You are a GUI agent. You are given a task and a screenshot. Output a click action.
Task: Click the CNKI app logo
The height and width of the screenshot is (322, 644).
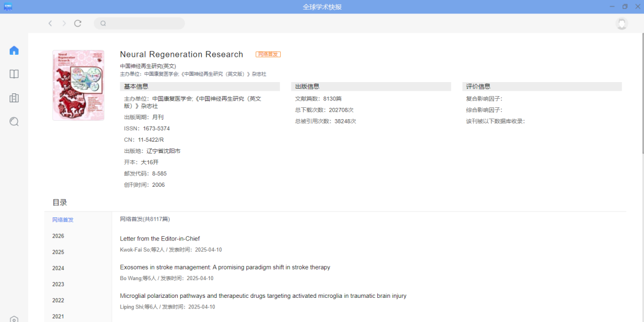(x=8, y=6)
